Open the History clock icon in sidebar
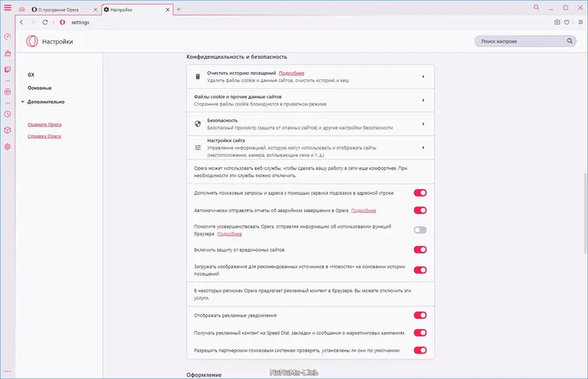588x379 pixels. point(7,114)
